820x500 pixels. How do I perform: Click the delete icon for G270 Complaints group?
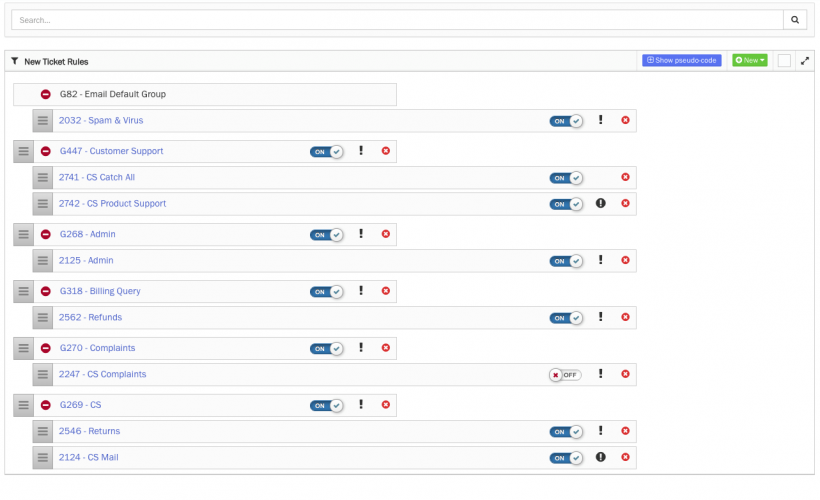tap(386, 349)
